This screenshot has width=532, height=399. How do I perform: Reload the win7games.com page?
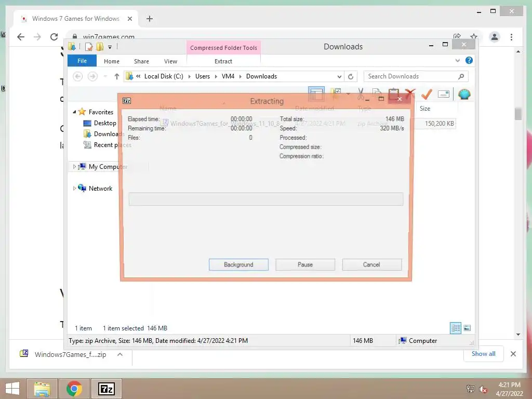(54, 37)
